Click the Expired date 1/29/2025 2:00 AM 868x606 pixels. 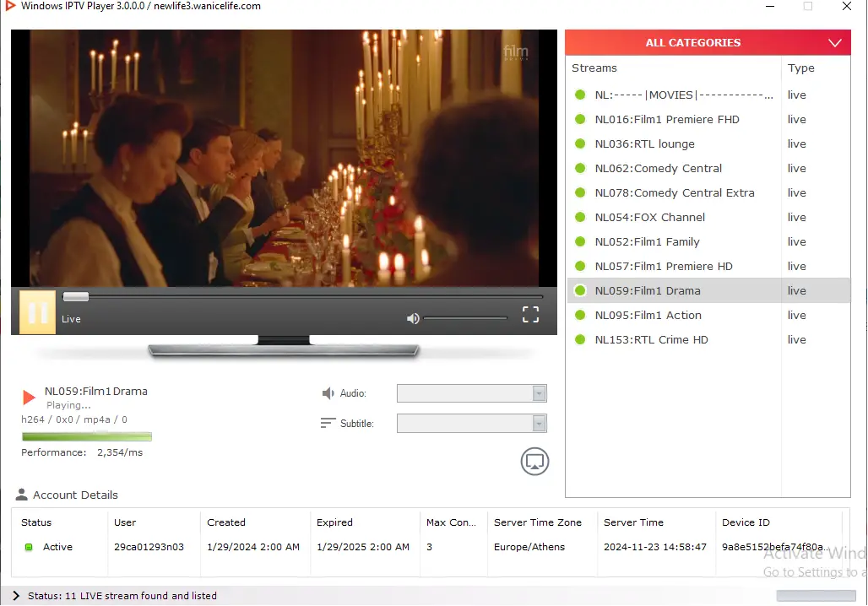362,547
